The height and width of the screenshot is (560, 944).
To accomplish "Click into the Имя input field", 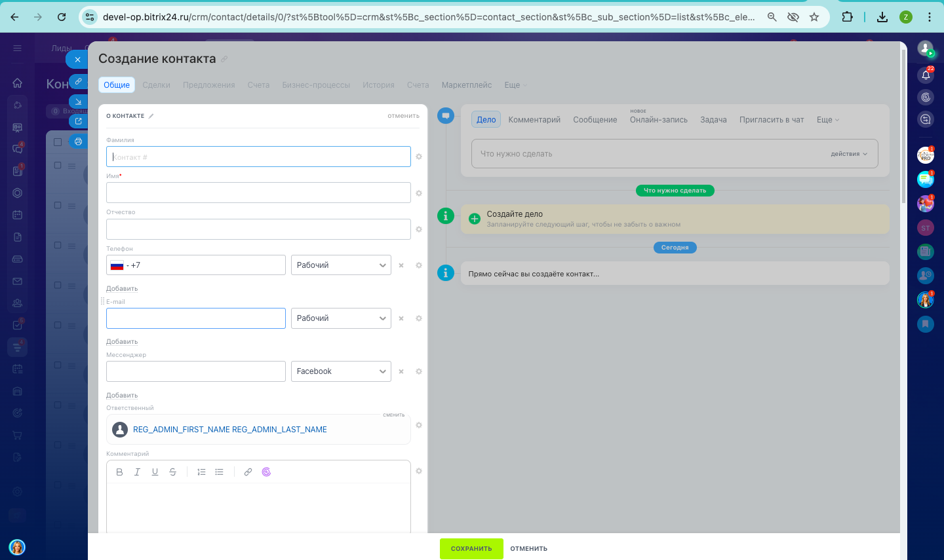I will [x=258, y=193].
